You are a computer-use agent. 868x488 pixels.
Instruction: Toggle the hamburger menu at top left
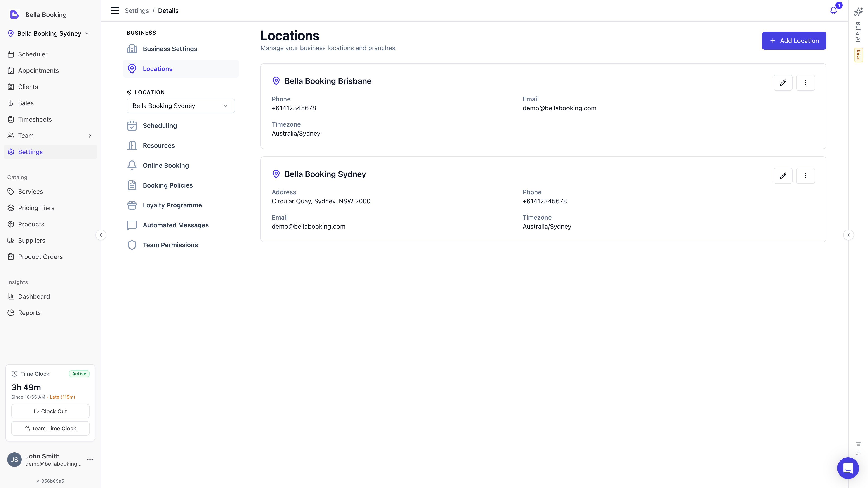[x=115, y=10]
